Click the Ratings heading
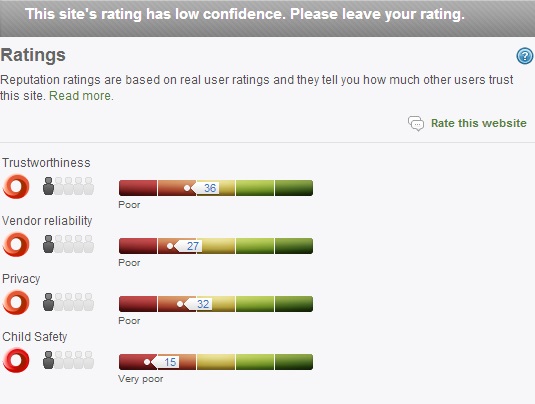Image resolution: width=535 pixels, height=404 pixels. point(33,55)
